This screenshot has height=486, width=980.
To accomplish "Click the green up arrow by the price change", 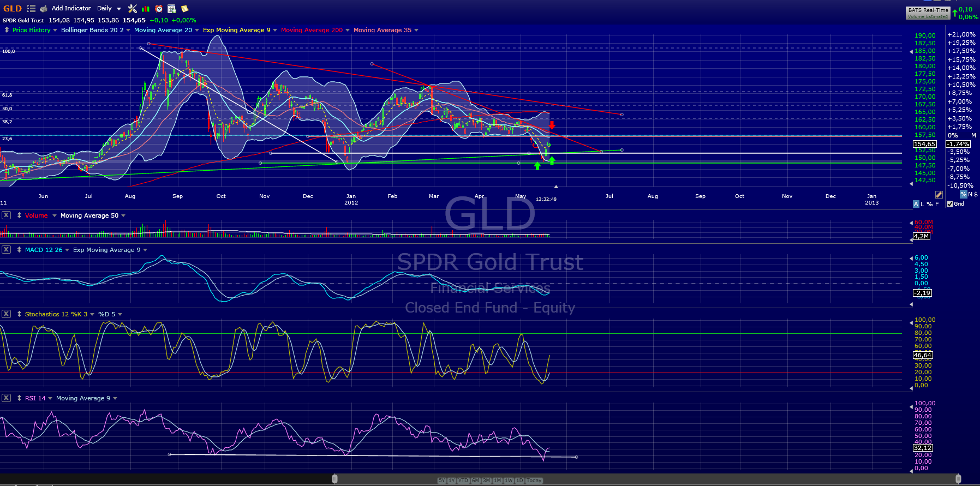I will [955, 13].
